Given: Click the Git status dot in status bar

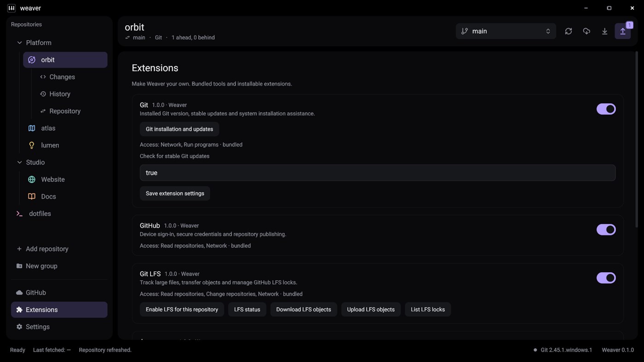Looking at the screenshot, I should 535,350.
